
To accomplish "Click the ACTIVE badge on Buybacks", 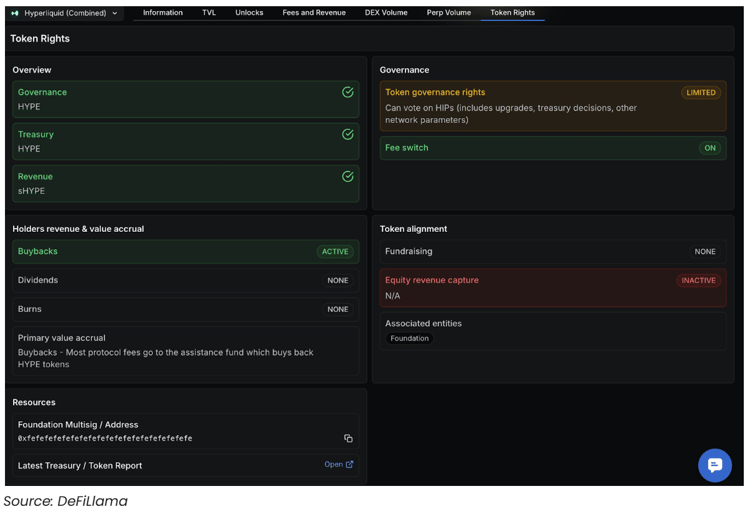I will pos(335,252).
